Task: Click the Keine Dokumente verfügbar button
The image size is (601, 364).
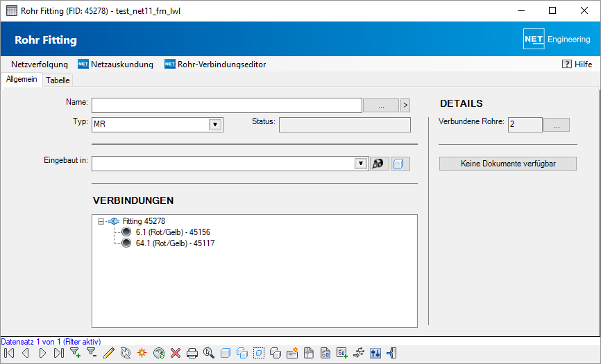Action: click(507, 164)
